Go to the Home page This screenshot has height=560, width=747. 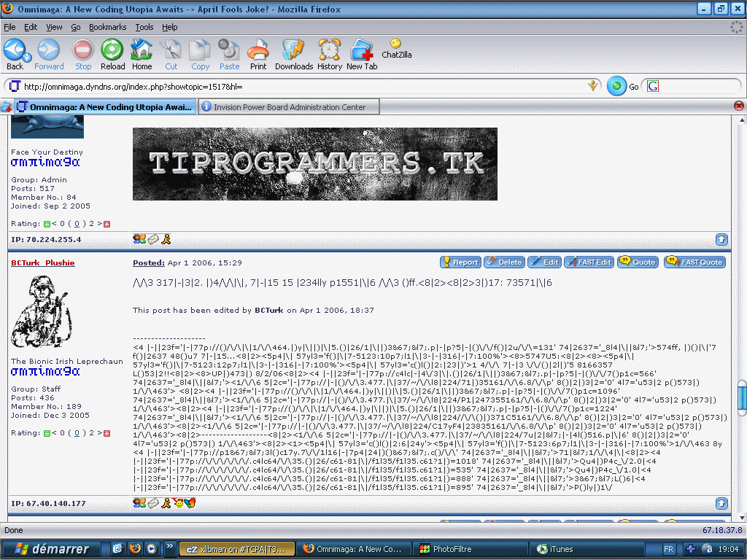point(142,54)
